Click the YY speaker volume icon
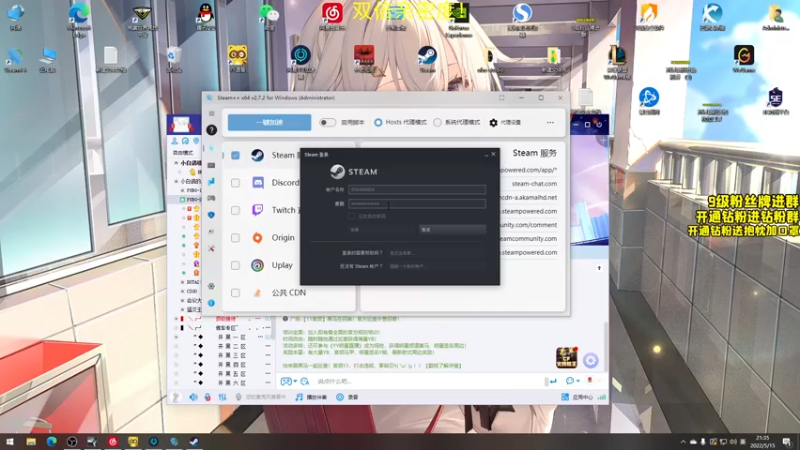This screenshot has width=800, height=450. [193, 397]
